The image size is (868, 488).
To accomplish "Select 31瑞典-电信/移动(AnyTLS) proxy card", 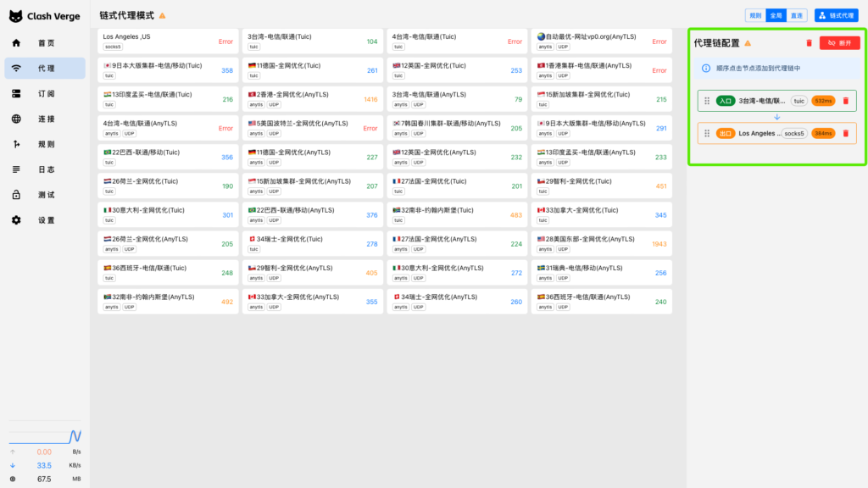I will tap(601, 273).
